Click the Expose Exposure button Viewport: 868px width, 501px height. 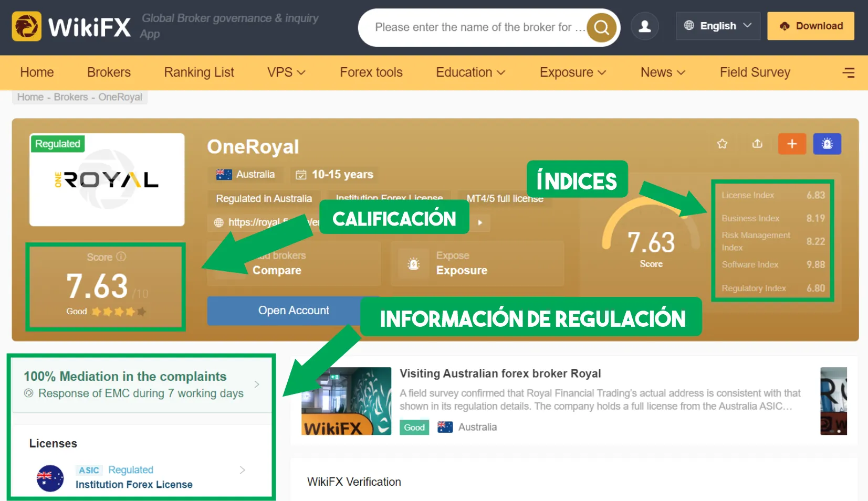(x=477, y=263)
